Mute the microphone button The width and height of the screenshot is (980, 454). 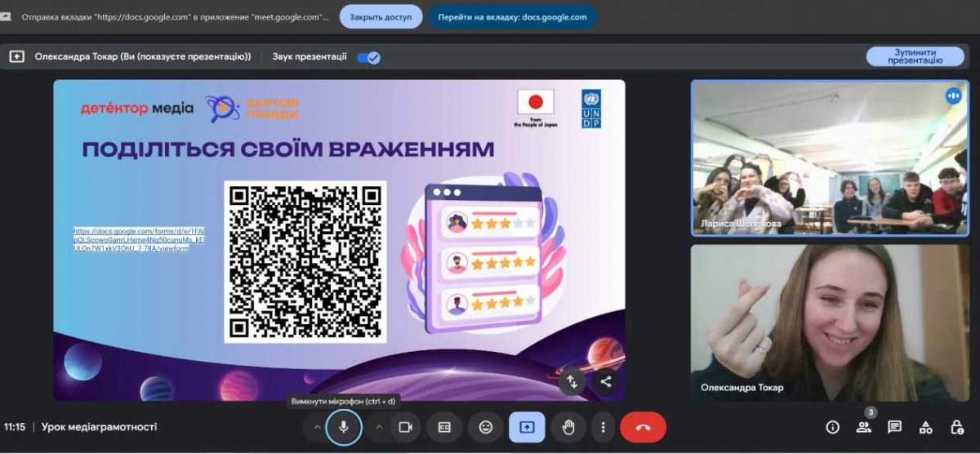click(x=344, y=427)
